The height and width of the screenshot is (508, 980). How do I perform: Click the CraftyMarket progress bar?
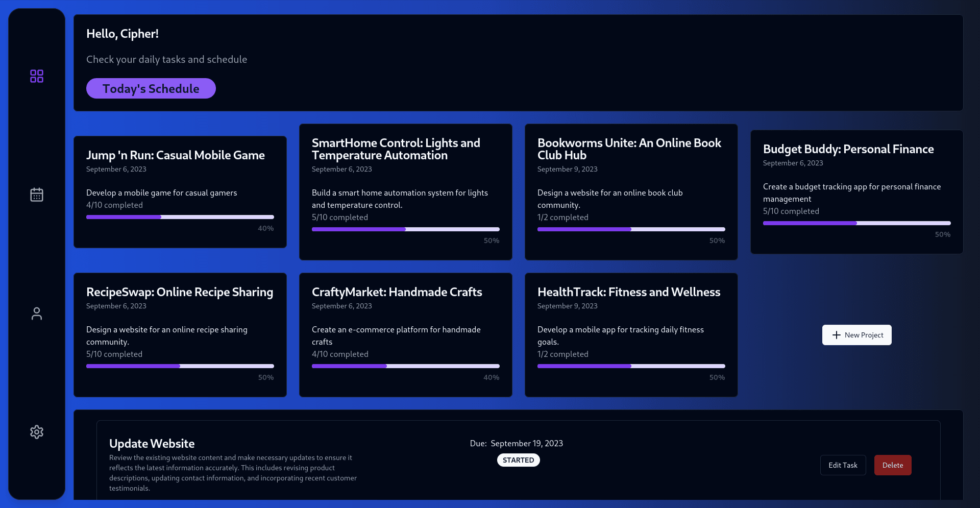coord(406,366)
